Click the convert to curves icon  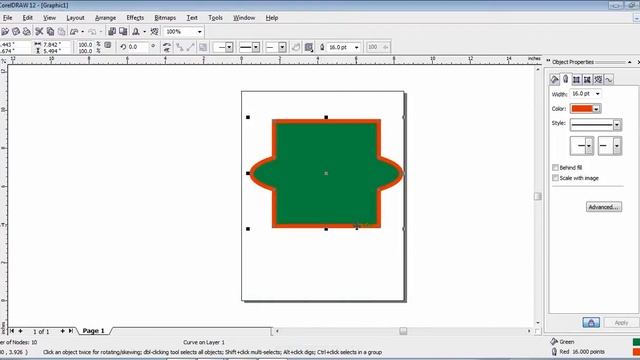(296, 47)
